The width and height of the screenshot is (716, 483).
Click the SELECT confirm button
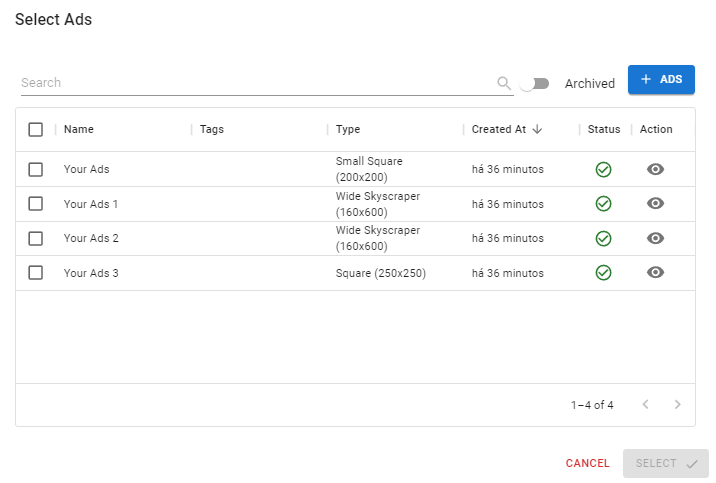pos(665,463)
